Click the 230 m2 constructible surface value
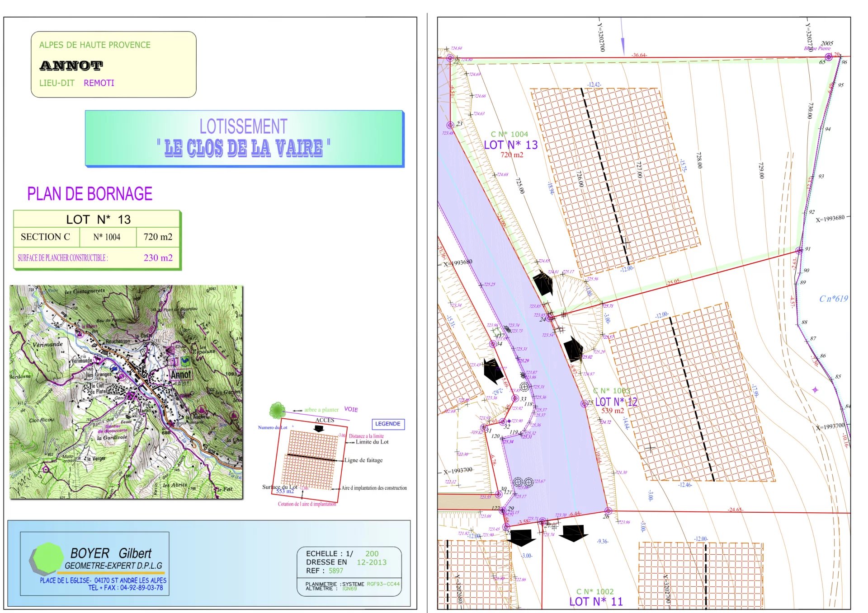The image size is (868, 613). (x=158, y=258)
